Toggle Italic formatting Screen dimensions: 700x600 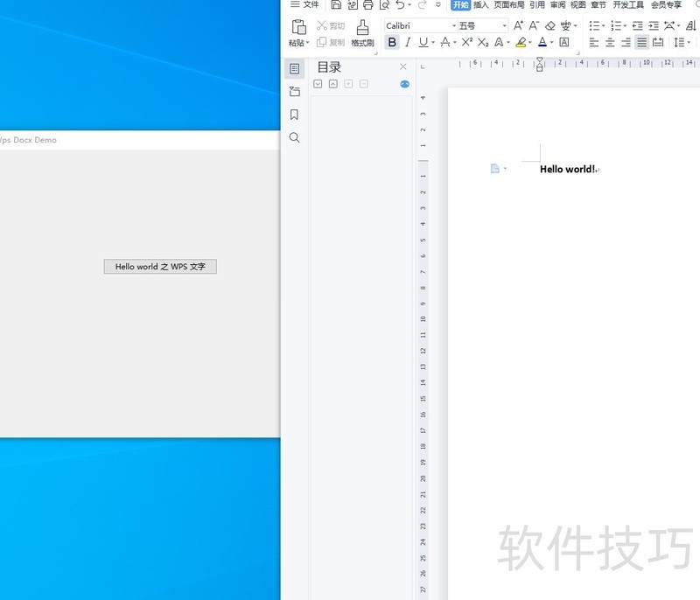pyautogui.click(x=408, y=42)
